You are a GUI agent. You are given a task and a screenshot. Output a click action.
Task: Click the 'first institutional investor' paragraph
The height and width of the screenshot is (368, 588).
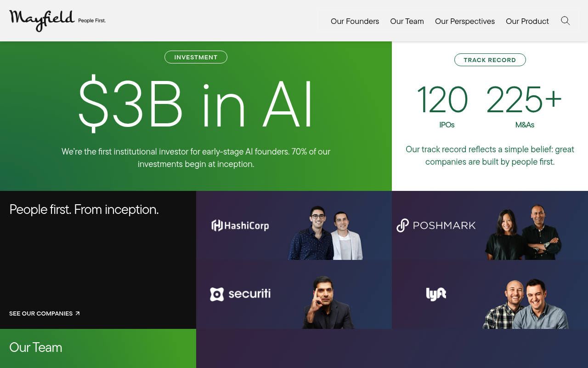coord(196,158)
